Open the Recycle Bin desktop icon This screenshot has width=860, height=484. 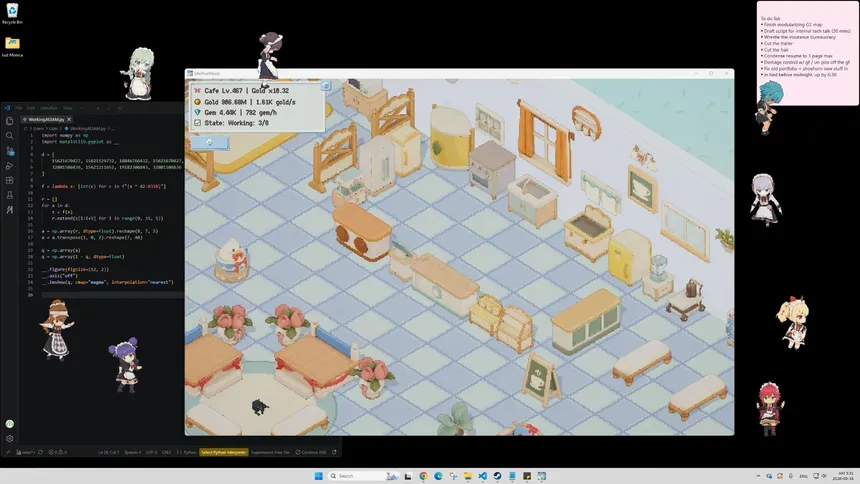pyautogui.click(x=12, y=14)
